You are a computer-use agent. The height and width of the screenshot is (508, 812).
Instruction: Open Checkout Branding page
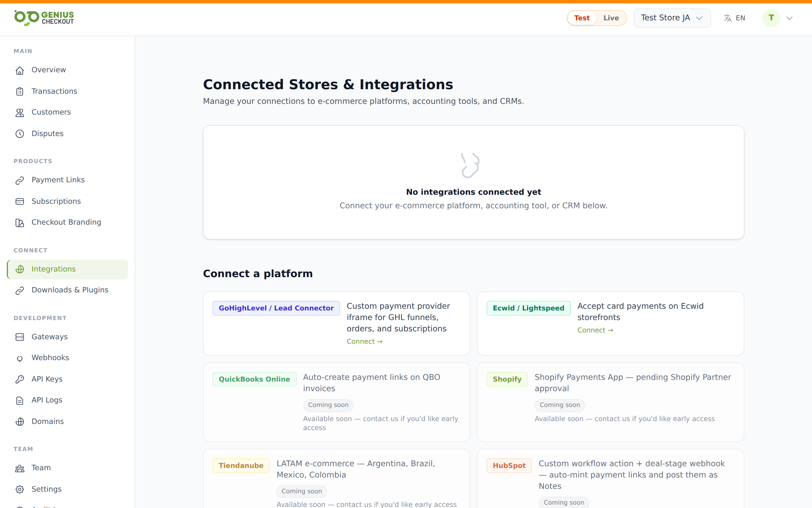67,222
